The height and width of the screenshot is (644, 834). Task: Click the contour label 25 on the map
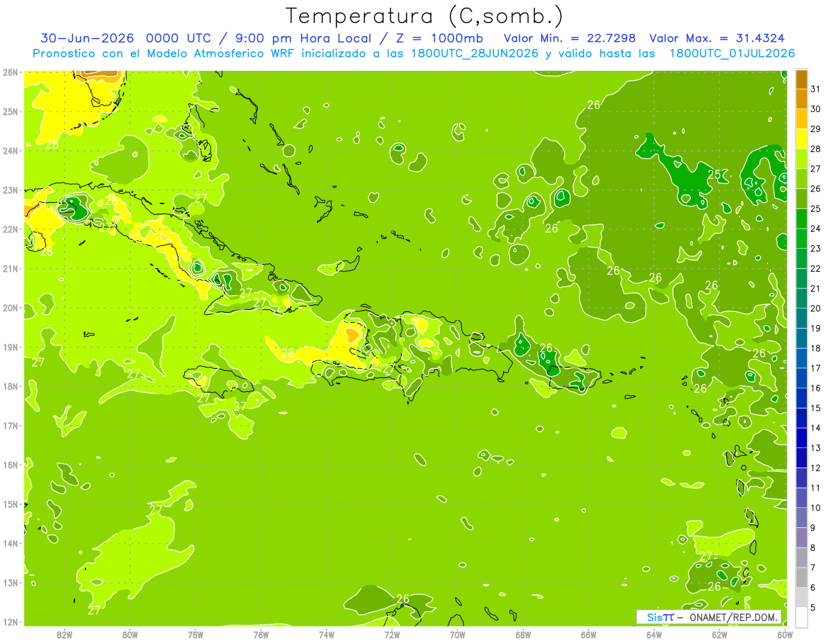pyautogui.click(x=714, y=174)
